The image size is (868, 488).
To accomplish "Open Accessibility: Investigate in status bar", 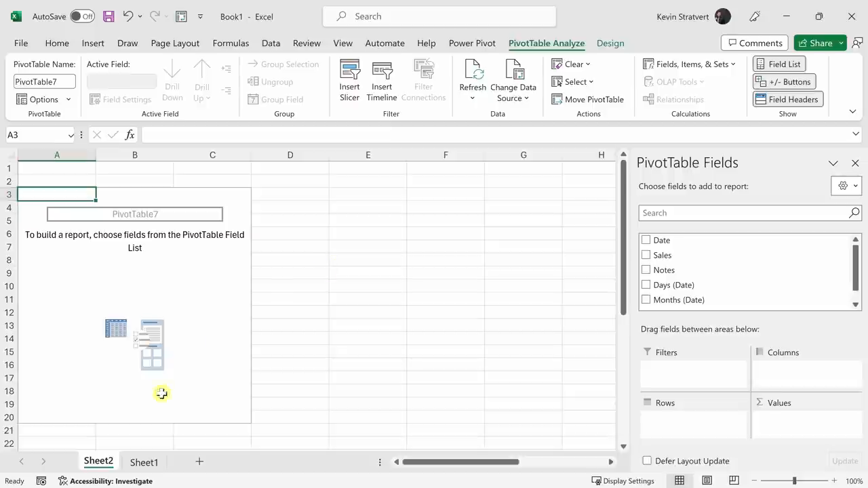I will (106, 481).
